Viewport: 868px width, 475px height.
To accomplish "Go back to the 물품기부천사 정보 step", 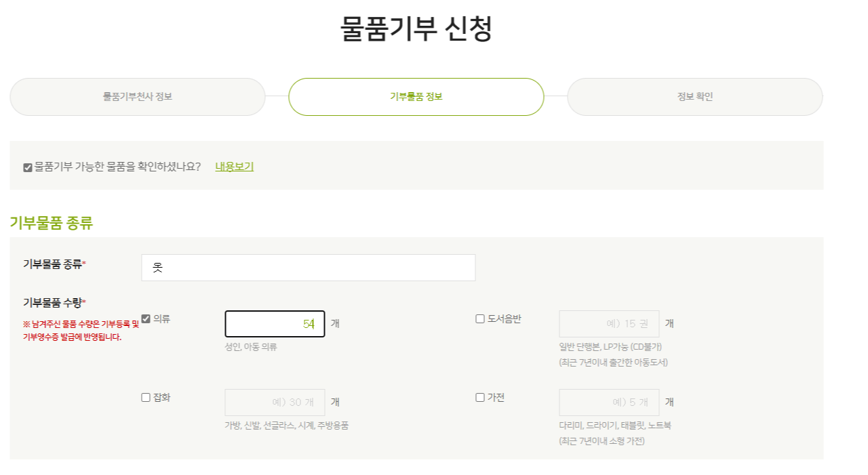I will click(x=138, y=96).
